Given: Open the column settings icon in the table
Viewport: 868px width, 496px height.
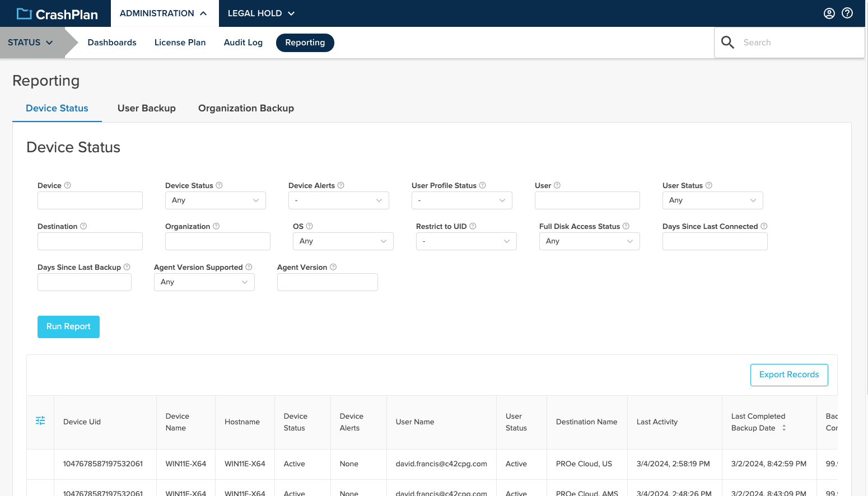Looking at the screenshot, I should 40,420.
